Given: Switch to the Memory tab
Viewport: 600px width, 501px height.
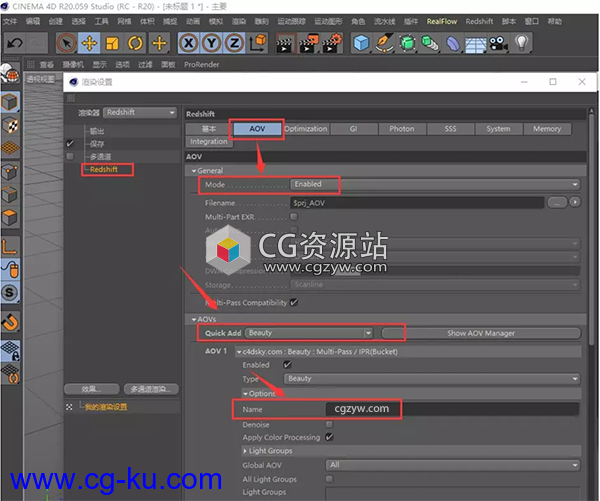Looking at the screenshot, I should tap(547, 129).
